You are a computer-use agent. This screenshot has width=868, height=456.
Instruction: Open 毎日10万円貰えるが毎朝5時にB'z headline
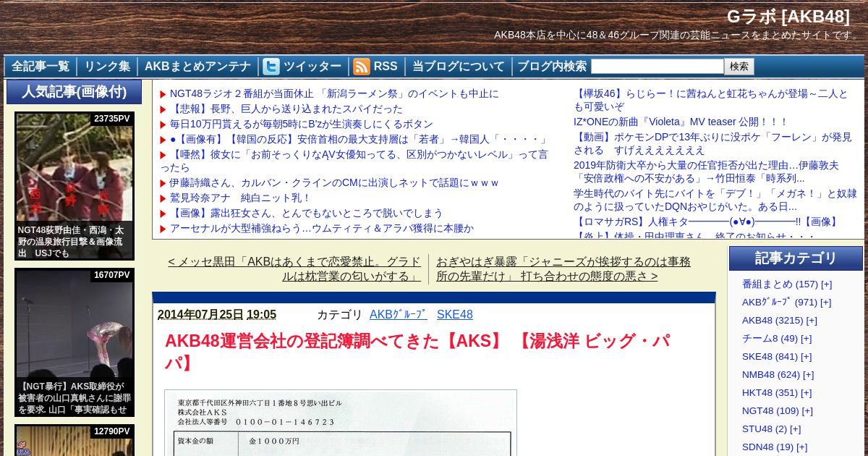pyautogui.click(x=302, y=124)
